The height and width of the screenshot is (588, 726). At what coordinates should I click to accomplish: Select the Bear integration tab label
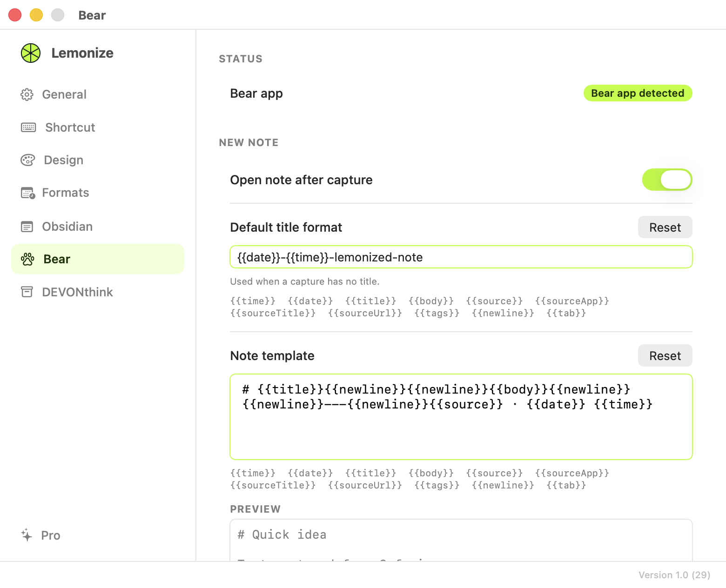pyautogui.click(x=57, y=259)
